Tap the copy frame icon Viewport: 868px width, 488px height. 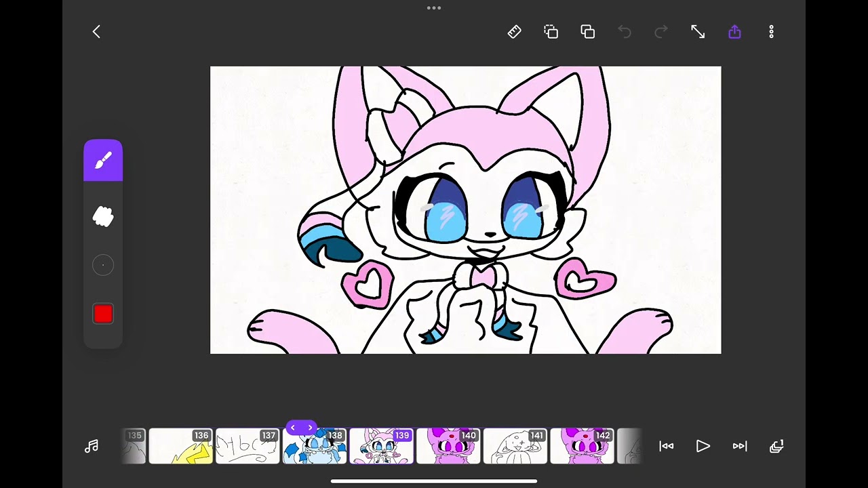coord(551,32)
